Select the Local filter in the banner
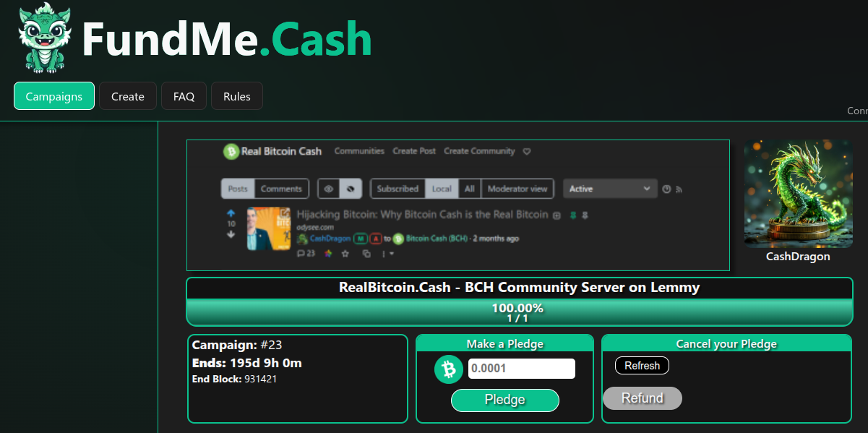The height and width of the screenshot is (433, 868). 442,189
